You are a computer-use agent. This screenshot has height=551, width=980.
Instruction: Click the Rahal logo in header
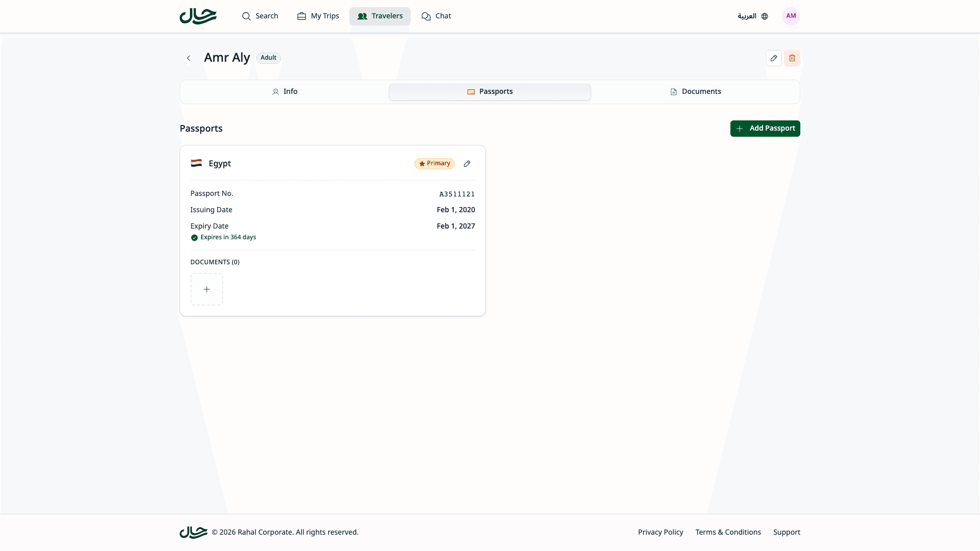point(198,16)
